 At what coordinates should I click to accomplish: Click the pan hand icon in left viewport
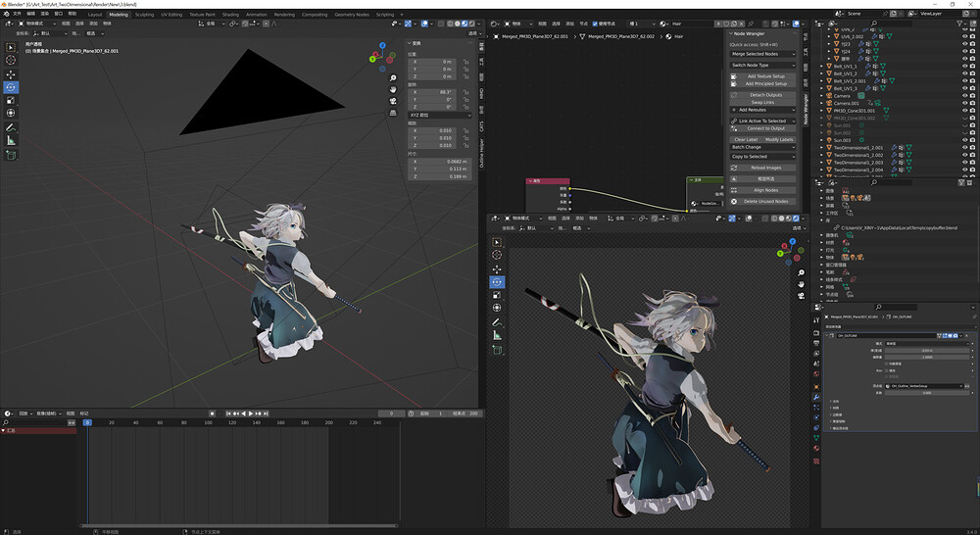[x=393, y=89]
